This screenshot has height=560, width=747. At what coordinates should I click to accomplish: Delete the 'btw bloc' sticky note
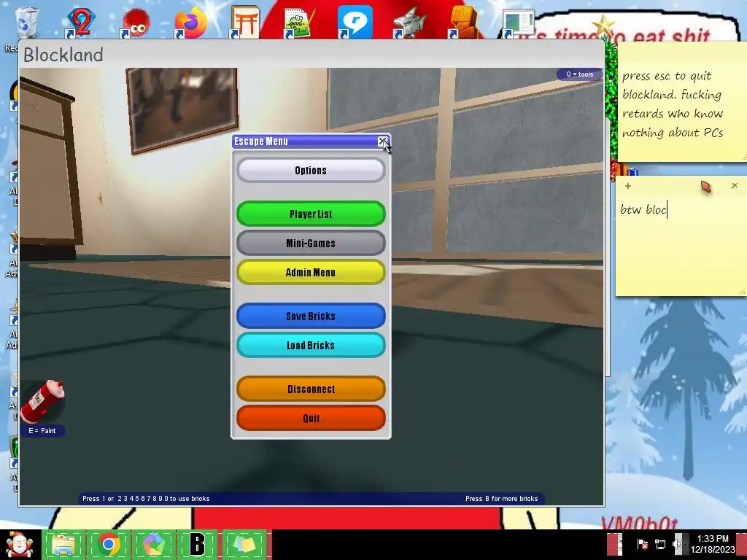(735, 186)
